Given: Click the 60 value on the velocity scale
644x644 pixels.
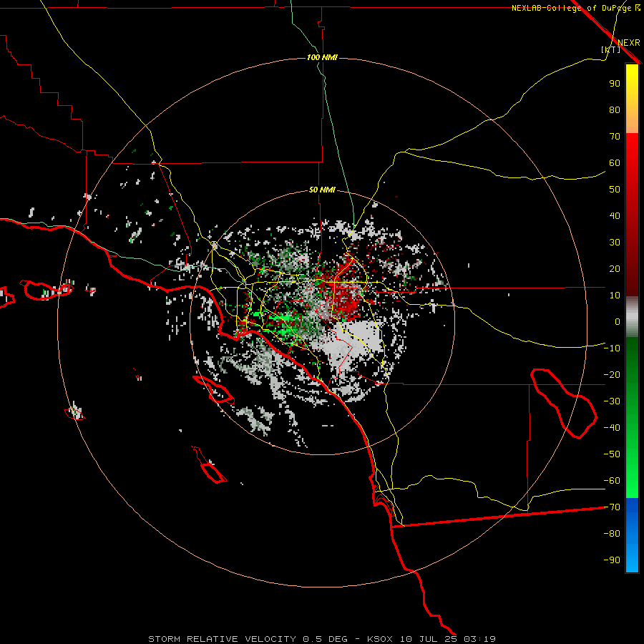Looking at the screenshot, I should (x=615, y=162).
